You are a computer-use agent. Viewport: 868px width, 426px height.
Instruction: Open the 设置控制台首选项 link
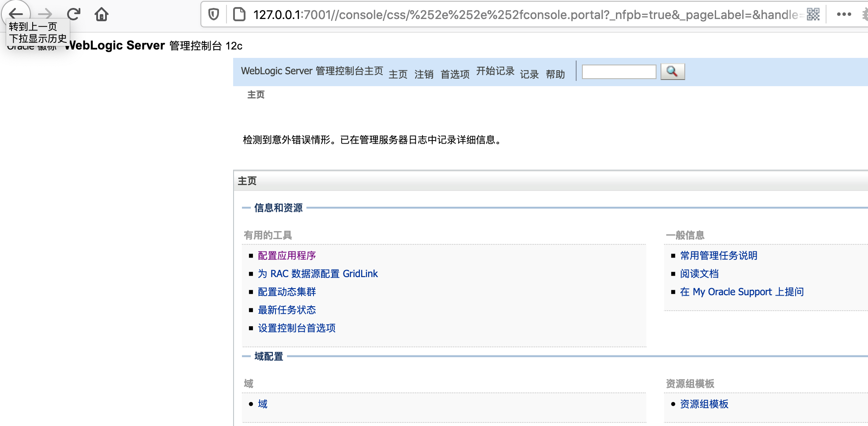click(297, 328)
